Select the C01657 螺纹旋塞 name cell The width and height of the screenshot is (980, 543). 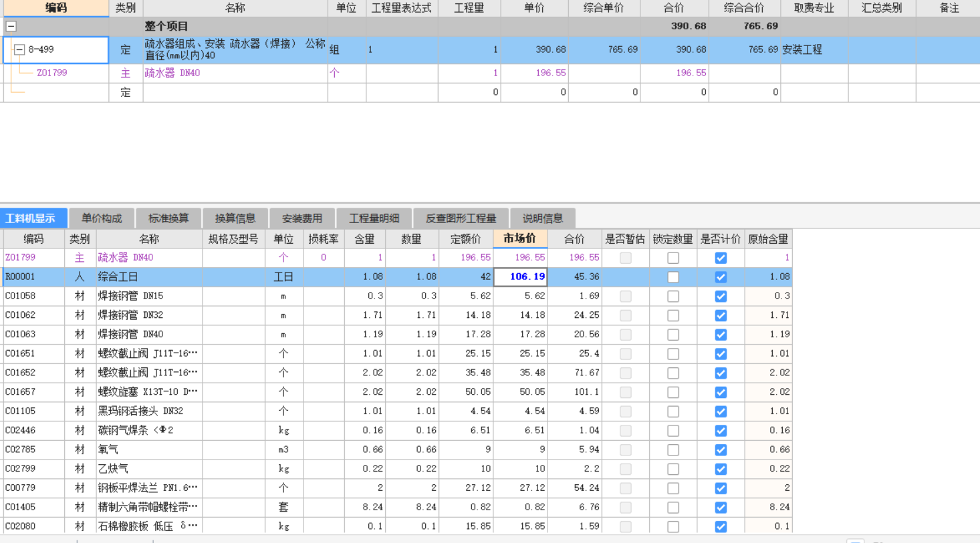tap(149, 392)
